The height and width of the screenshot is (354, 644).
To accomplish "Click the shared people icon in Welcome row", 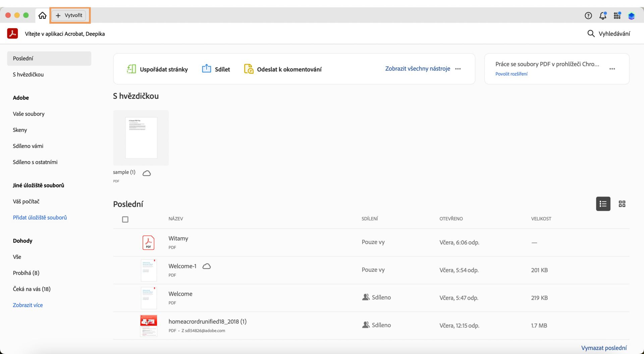I will click(366, 297).
